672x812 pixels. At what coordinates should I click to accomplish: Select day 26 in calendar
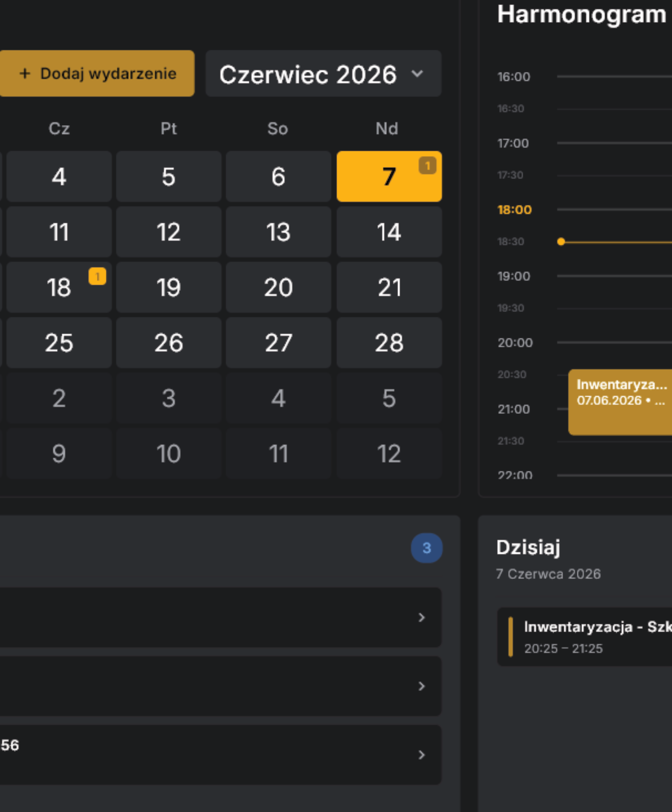[168, 342]
